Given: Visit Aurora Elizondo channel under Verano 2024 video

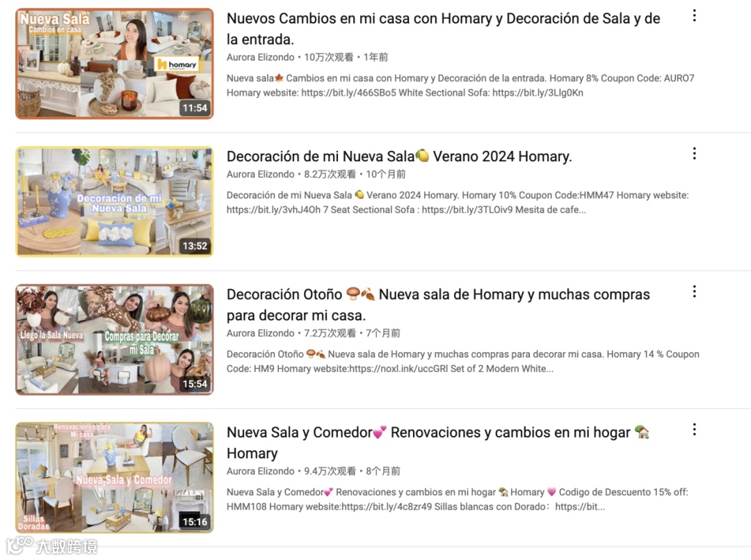Looking at the screenshot, I should [x=261, y=174].
